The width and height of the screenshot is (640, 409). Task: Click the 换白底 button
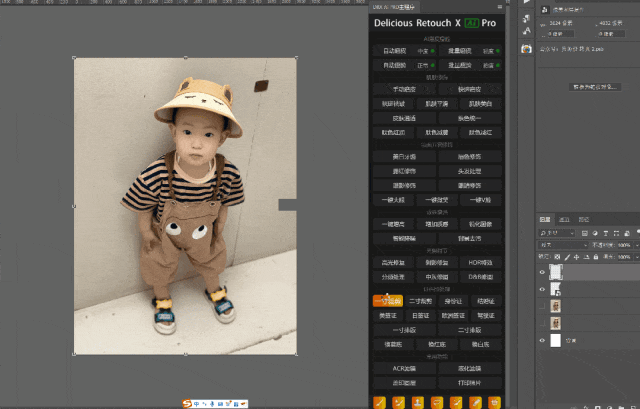click(480, 345)
